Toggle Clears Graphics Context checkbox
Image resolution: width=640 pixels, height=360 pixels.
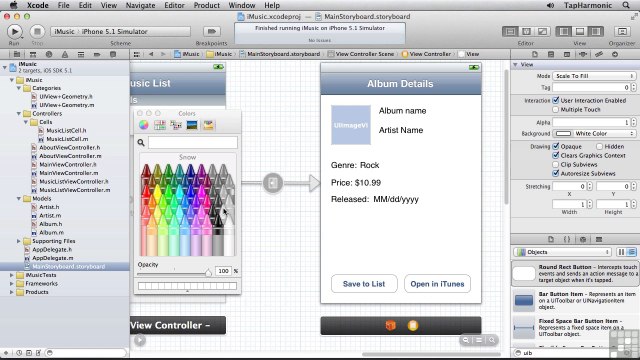(556, 155)
